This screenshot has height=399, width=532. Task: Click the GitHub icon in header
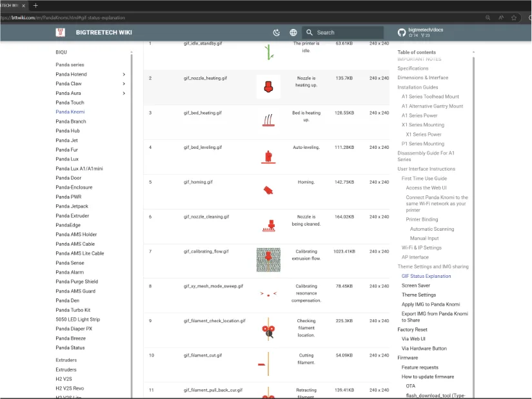point(402,33)
